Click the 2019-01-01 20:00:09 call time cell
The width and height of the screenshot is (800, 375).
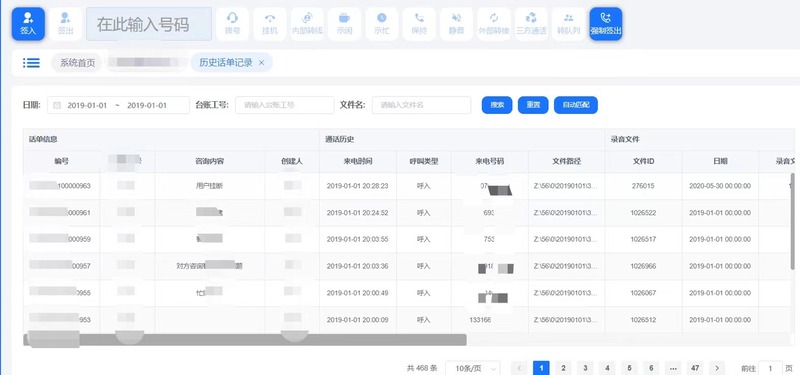[358, 320]
